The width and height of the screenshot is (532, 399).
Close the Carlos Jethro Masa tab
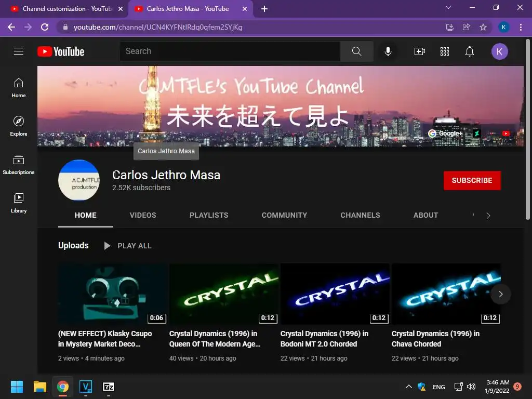244,9
